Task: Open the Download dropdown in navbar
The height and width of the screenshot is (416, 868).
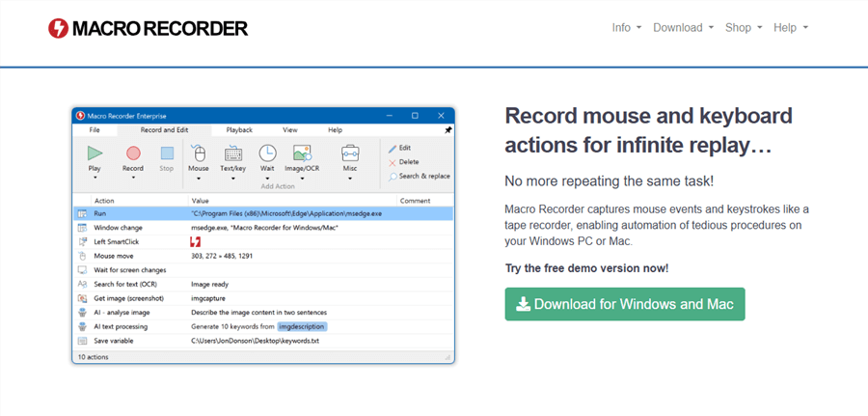Action: click(x=684, y=27)
